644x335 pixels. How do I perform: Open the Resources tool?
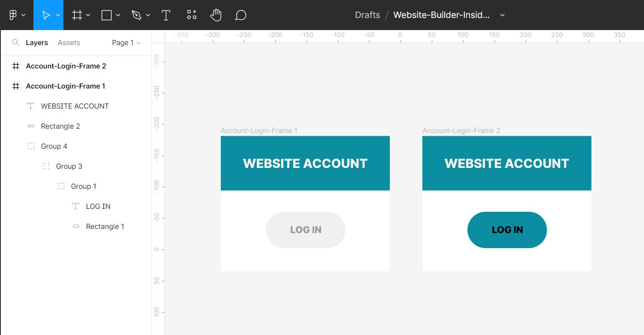coord(192,15)
